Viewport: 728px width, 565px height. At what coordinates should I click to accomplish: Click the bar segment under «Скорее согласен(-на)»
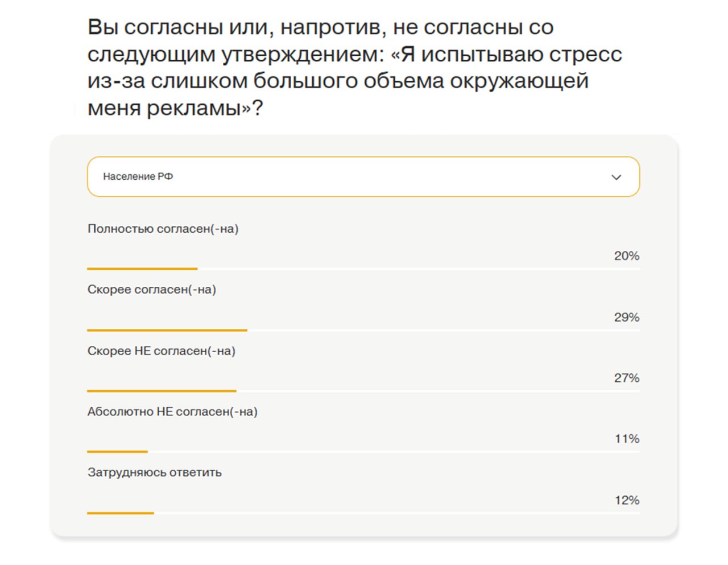pos(167,330)
